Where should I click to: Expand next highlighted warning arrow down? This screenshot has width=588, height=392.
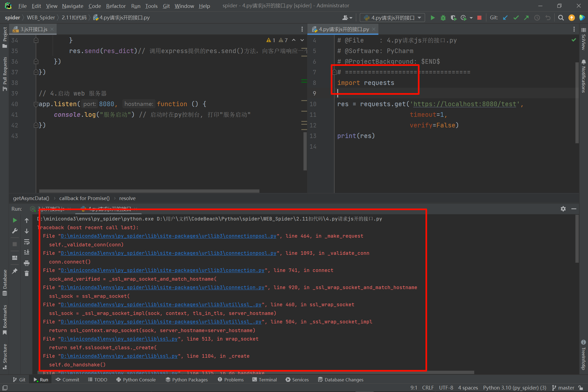pos(302,40)
